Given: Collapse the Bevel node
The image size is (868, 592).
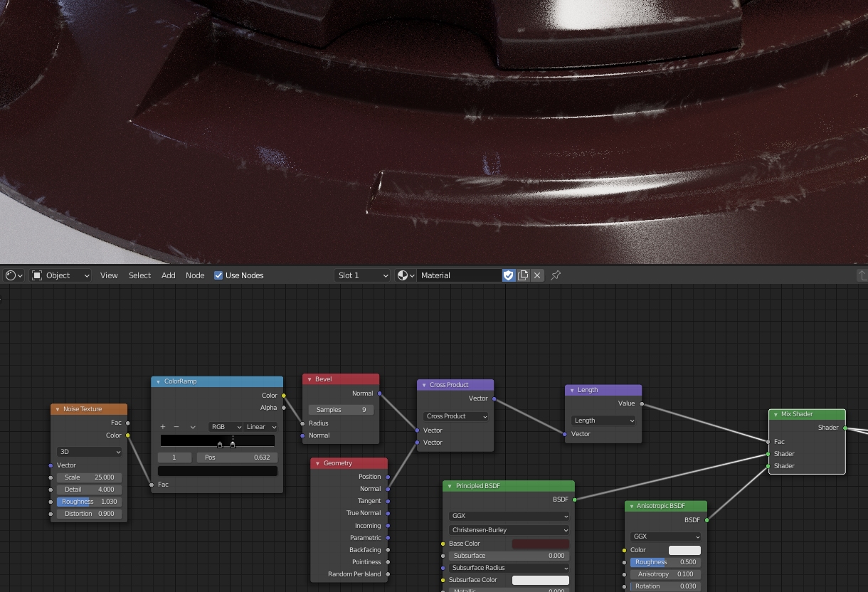Looking at the screenshot, I should pos(309,379).
